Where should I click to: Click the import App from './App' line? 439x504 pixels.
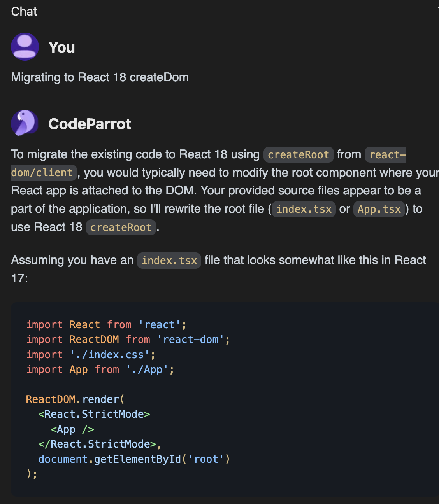tap(100, 369)
